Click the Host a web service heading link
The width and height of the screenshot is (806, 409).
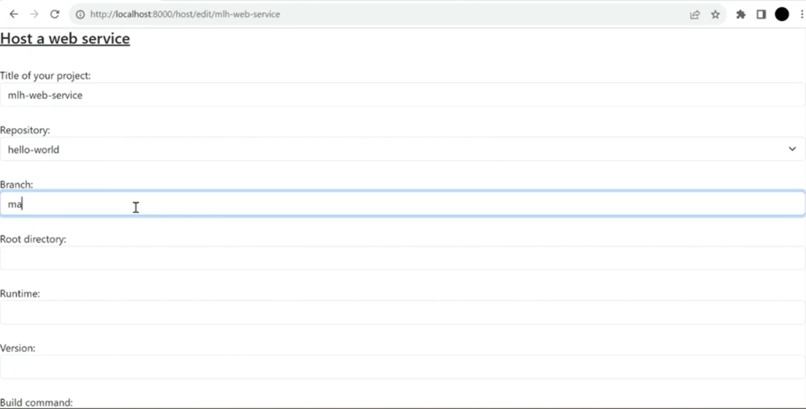pos(65,39)
